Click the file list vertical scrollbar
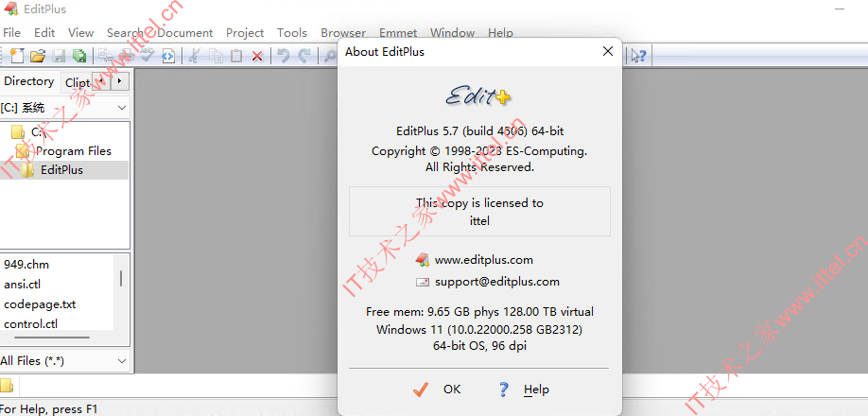Viewport: 868px width, 416px height. [x=121, y=278]
